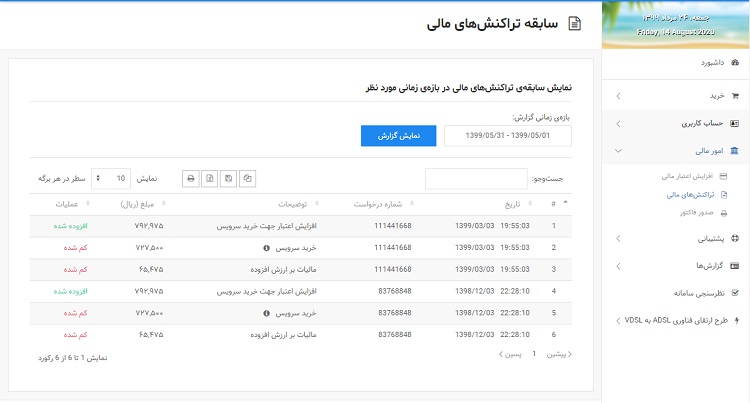Viewport: 750px width, 403px height.
Task: Click the نمایش گزارش button
Action: (398, 136)
